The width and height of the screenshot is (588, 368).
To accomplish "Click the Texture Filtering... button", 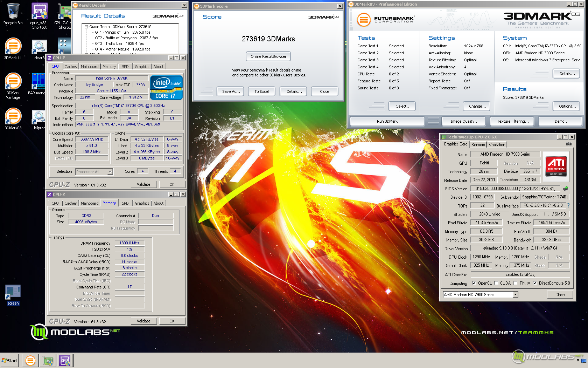I will click(512, 121).
